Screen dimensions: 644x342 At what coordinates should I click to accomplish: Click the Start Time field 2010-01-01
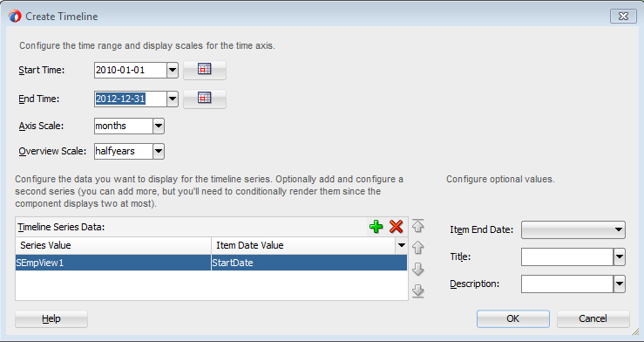(x=131, y=71)
